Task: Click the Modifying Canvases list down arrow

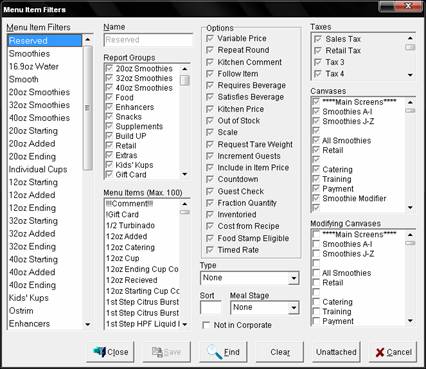Action: tap(410, 321)
